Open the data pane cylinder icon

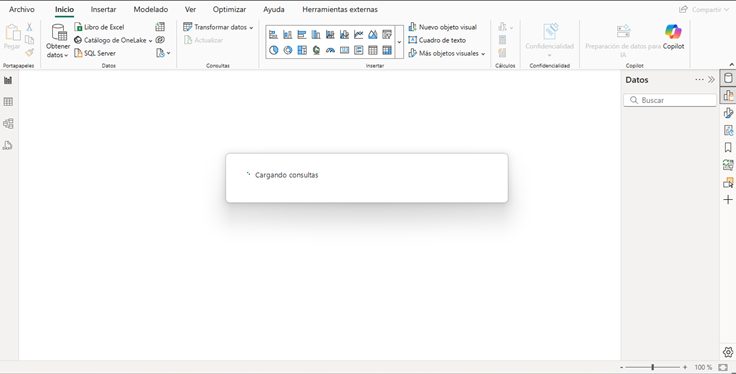pos(728,78)
